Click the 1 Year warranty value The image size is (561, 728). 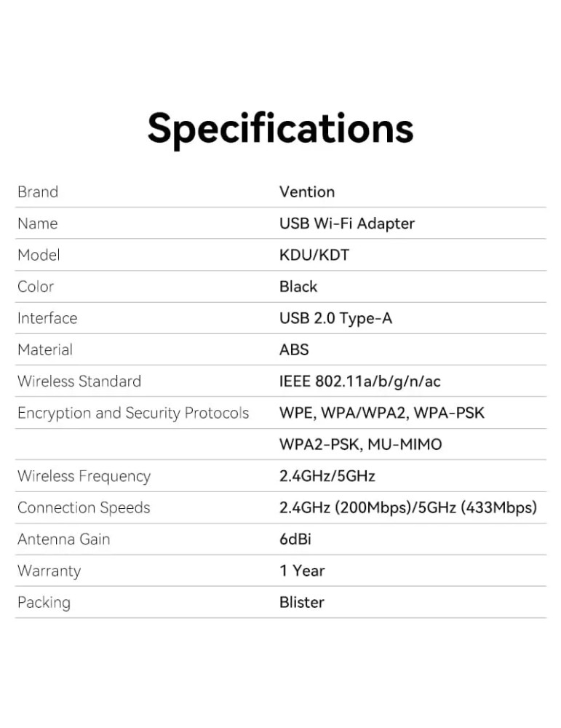302,571
